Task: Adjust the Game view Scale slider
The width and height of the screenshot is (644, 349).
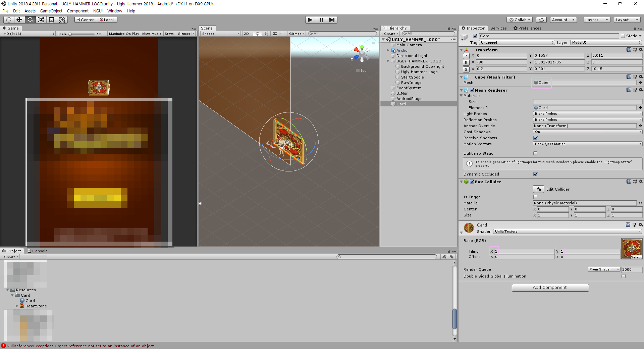Action: coord(82,34)
